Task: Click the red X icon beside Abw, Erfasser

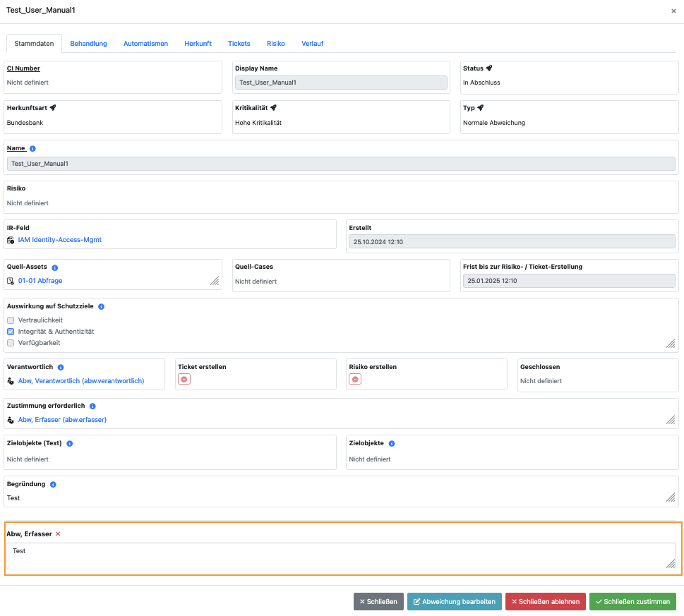Action: (58, 534)
